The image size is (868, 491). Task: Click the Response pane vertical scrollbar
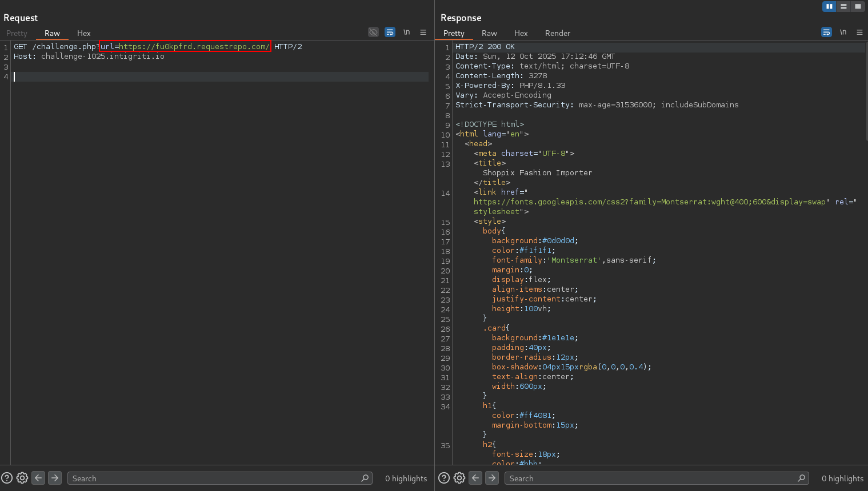pos(866,91)
